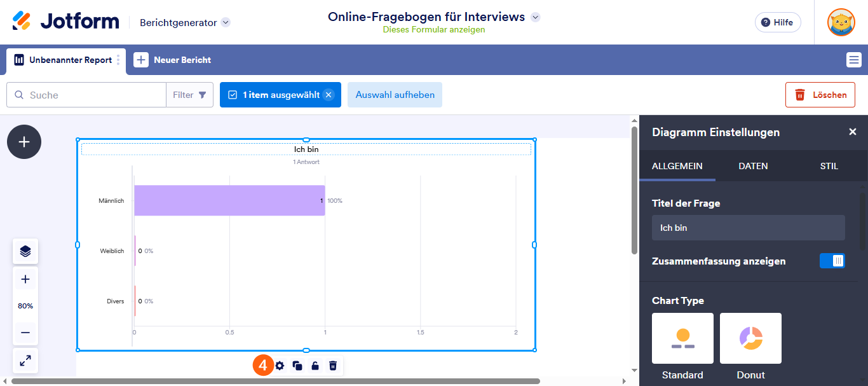Click the Weiblich label in the chart
This screenshot has width=868, height=386.
(112, 251)
